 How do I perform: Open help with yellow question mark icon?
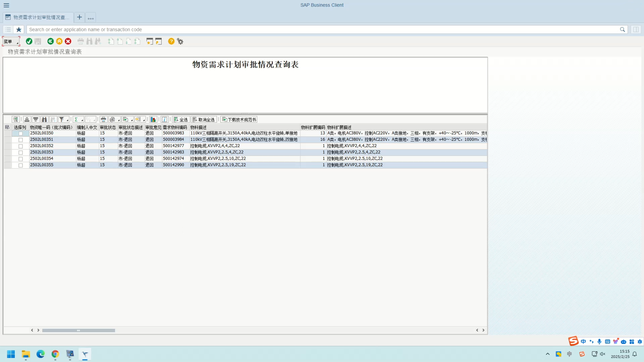171,41
